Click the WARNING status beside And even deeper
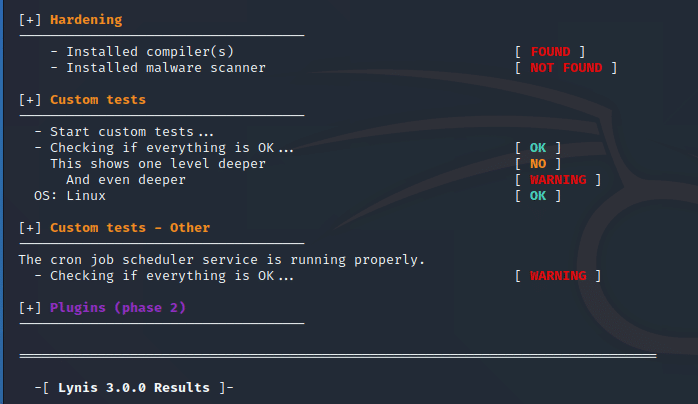The image size is (698, 404). 558,179
